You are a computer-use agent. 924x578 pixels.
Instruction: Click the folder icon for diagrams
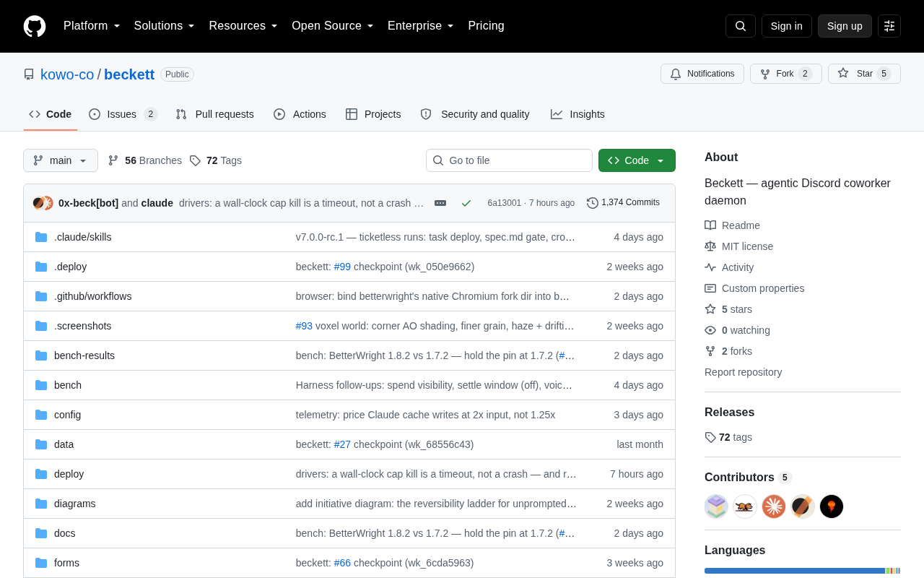click(41, 504)
